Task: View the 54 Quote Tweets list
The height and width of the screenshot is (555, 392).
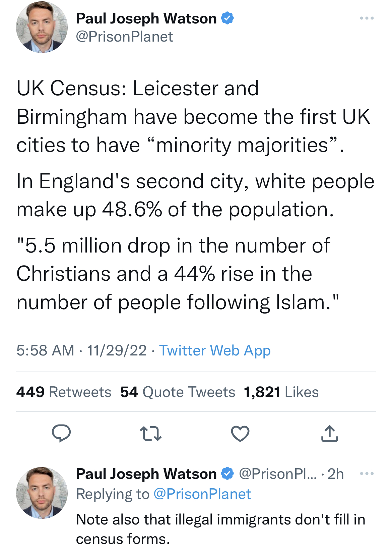Action: click(178, 392)
